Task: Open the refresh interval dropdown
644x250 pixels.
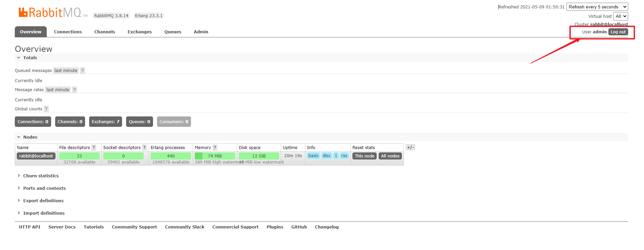Action: 597,7
